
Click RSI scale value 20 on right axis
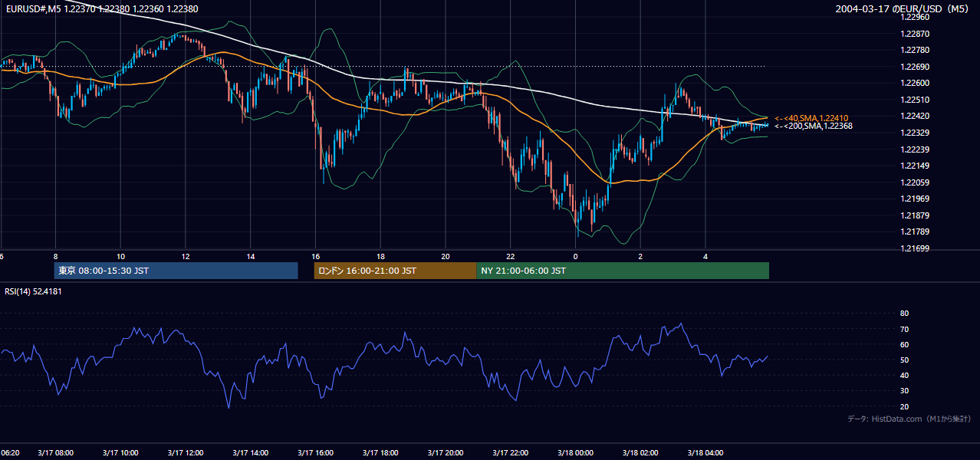(904, 406)
